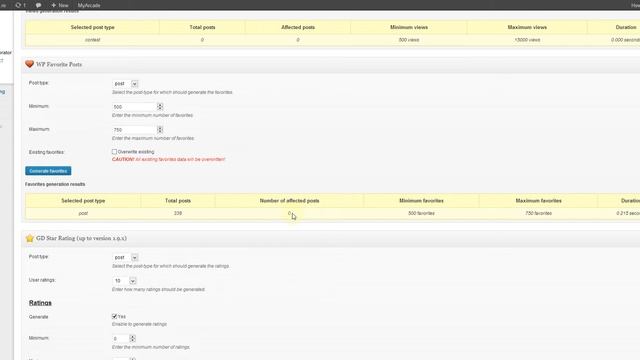This screenshot has width=640, height=360.
Task: Click the favorites Minimum spinner arrows
Action: tap(160, 107)
